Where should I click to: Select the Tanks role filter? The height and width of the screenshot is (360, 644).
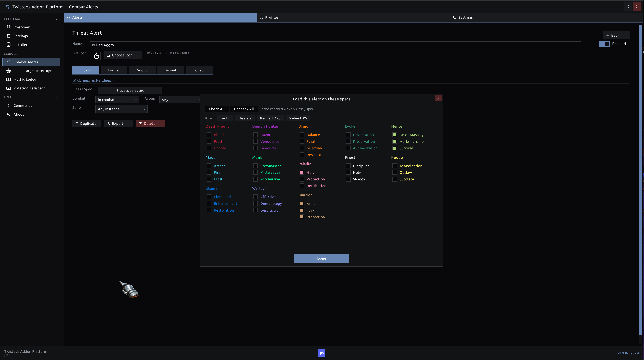pyautogui.click(x=225, y=118)
